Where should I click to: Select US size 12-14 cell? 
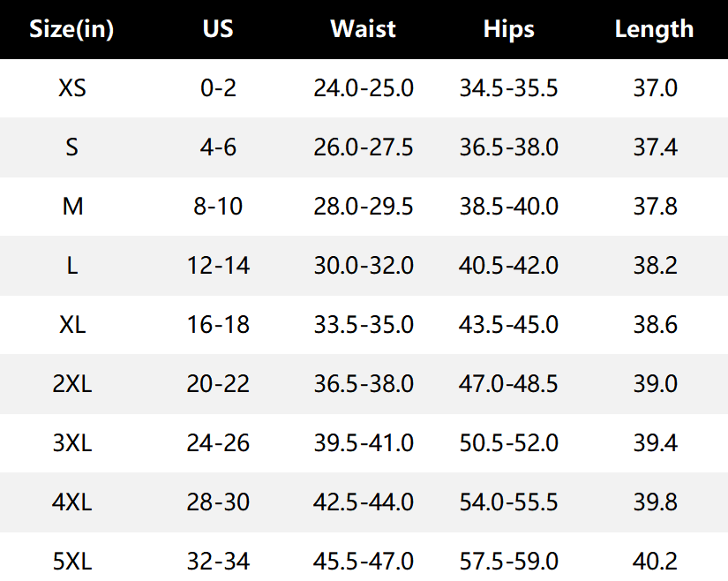tap(218, 265)
